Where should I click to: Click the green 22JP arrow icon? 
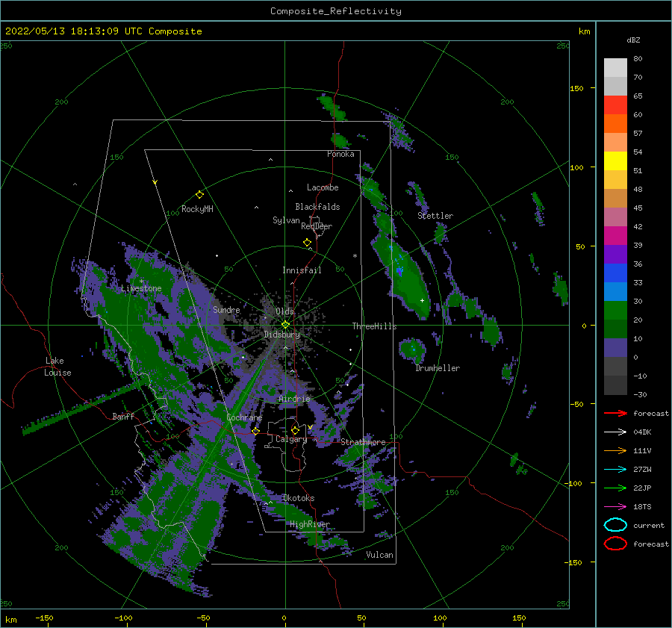pyautogui.click(x=615, y=488)
